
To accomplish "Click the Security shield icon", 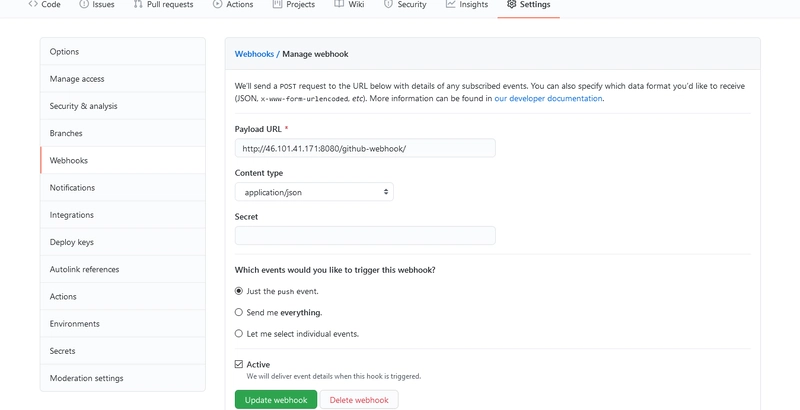I will (388, 4).
